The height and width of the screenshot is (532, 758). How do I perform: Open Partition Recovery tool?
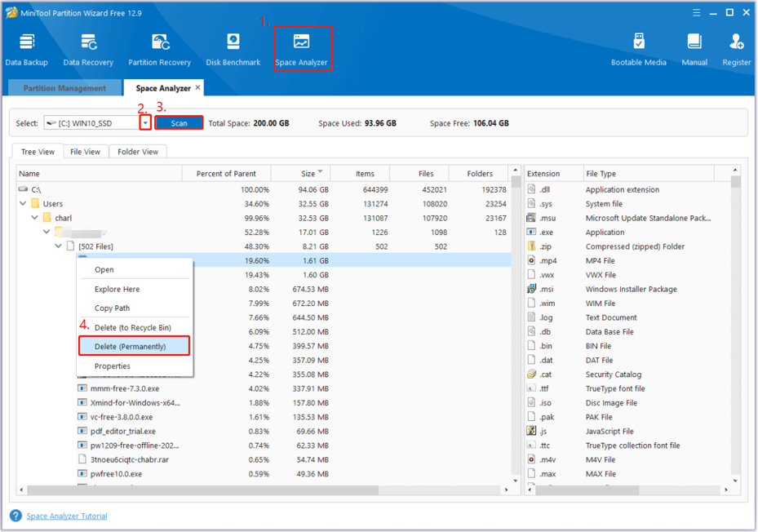click(160, 49)
